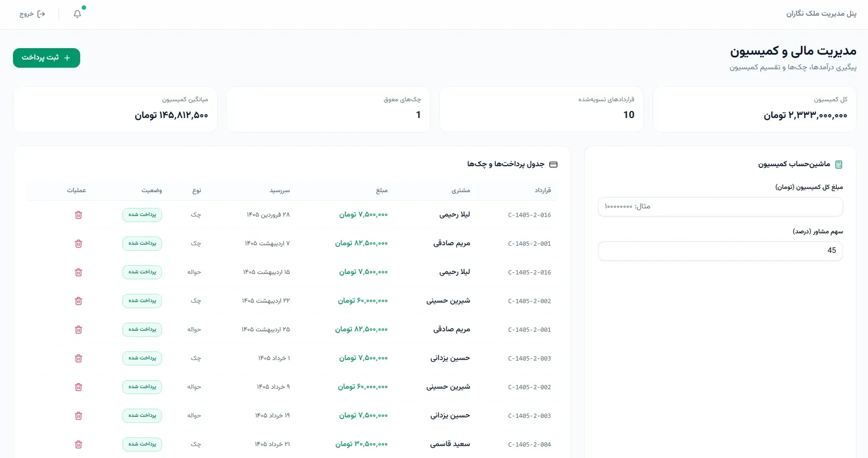The width and height of the screenshot is (868, 458).
Task: Click the وضعیت column header
Action: pos(152,191)
